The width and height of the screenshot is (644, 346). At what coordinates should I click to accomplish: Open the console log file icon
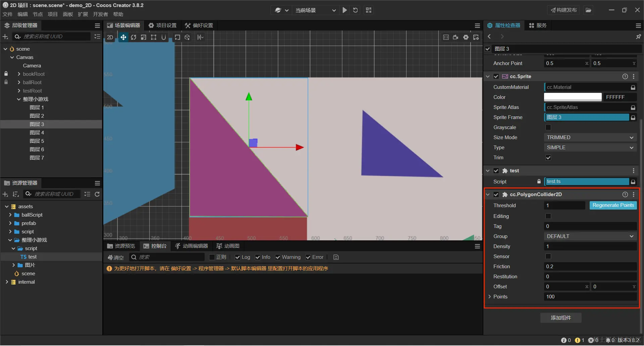(x=336, y=257)
